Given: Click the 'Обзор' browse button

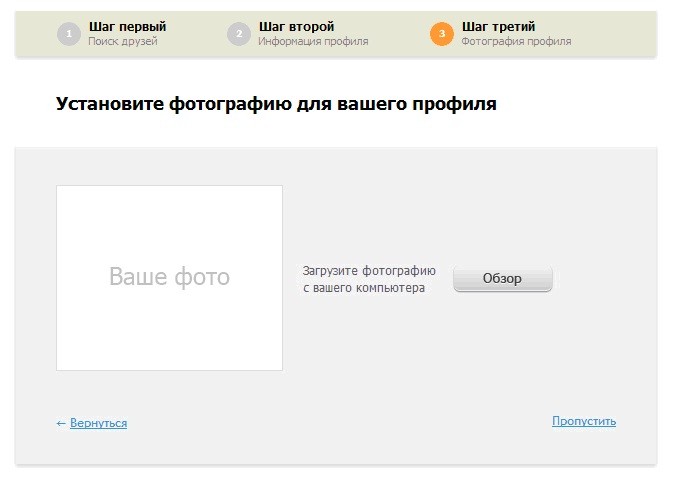Looking at the screenshot, I should [503, 278].
